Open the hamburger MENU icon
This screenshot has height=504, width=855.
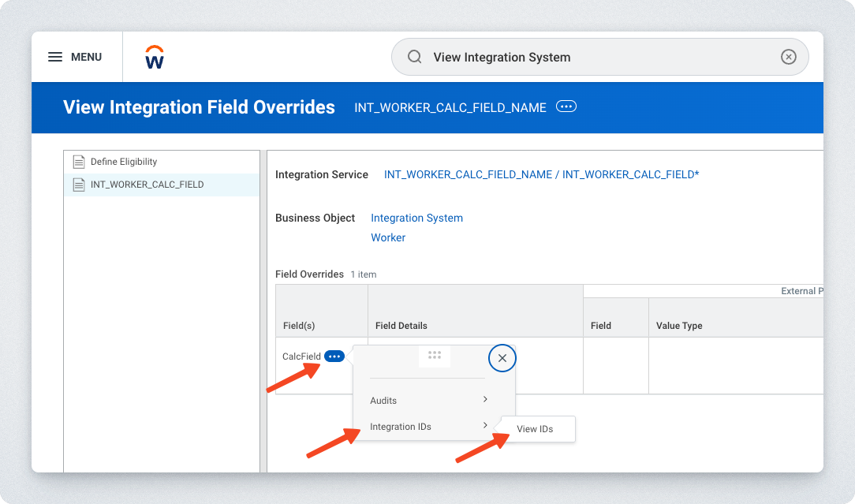point(55,57)
